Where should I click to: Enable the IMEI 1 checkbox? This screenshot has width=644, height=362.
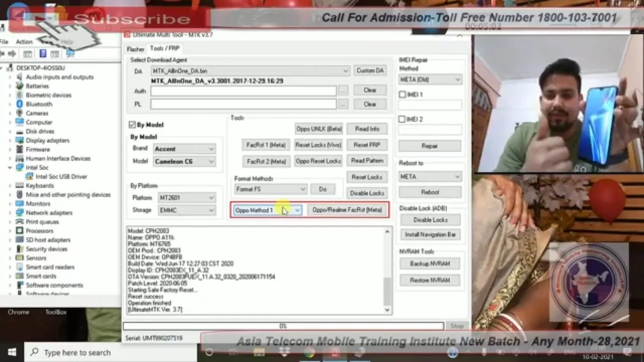(402, 95)
